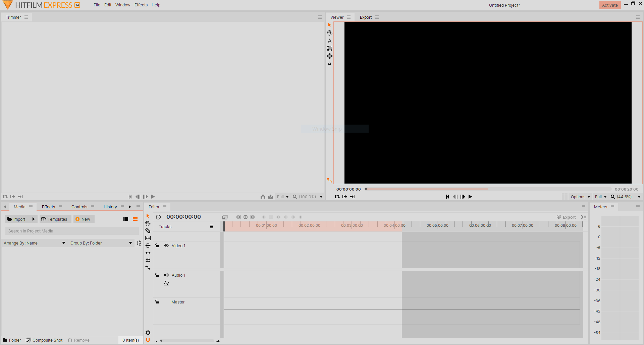The image size is (644, 345).
Task: Select the Rate Stretch tool in Editor
Action: point(148,268)
